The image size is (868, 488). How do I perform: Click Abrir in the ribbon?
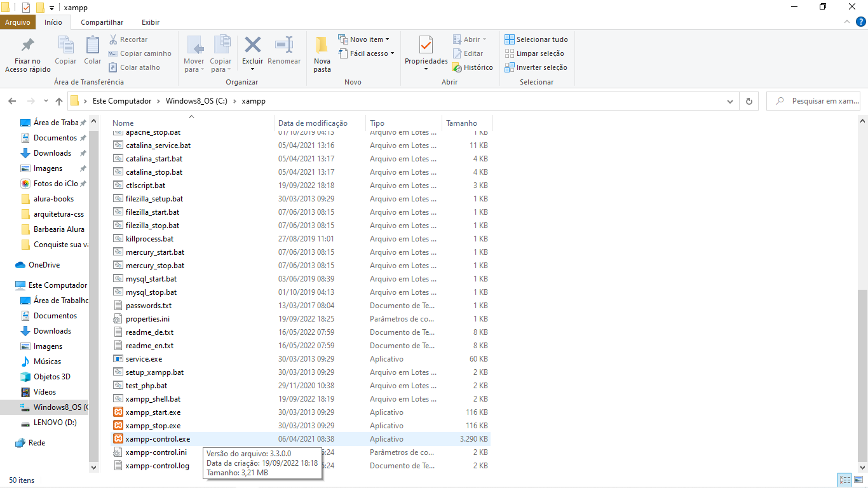point(470,39)
